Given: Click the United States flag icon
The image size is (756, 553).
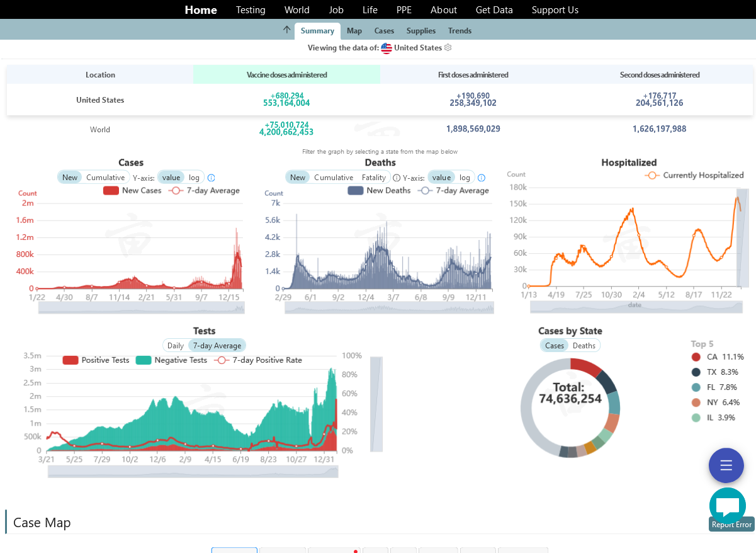Looking at the screenshot, I should tap(386, 48).
